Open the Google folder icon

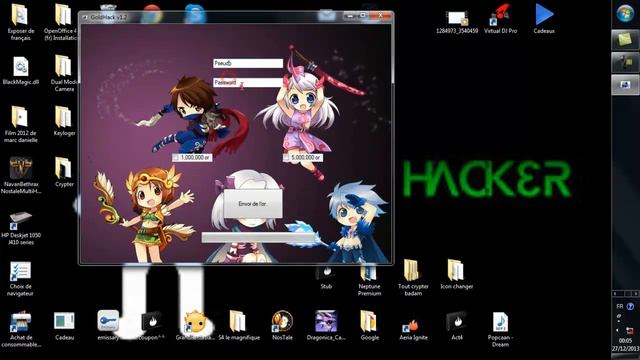pyautogui.click(x=369, y=321)
